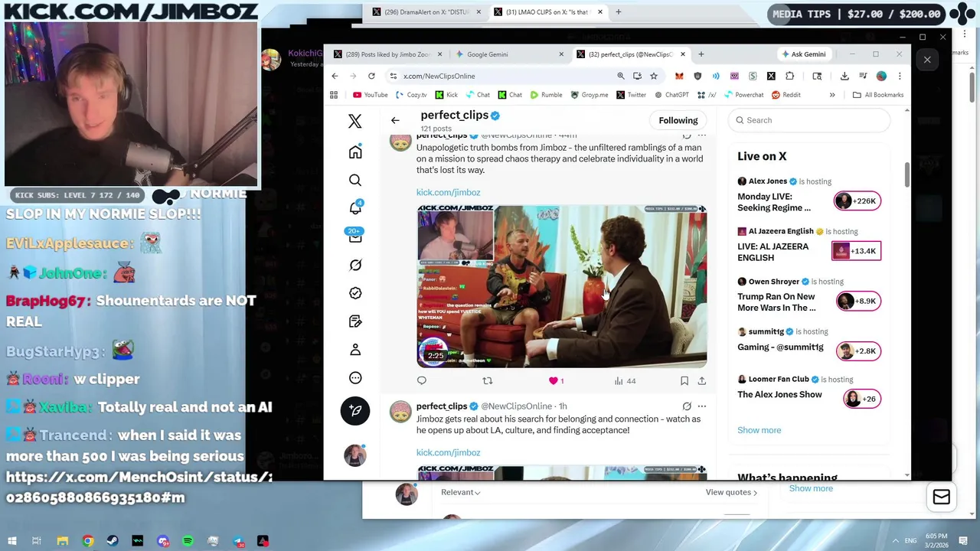Switch to LMAO CLIPS tab in back window
This screenshot has height=551, width=980.
click(547, 12)
